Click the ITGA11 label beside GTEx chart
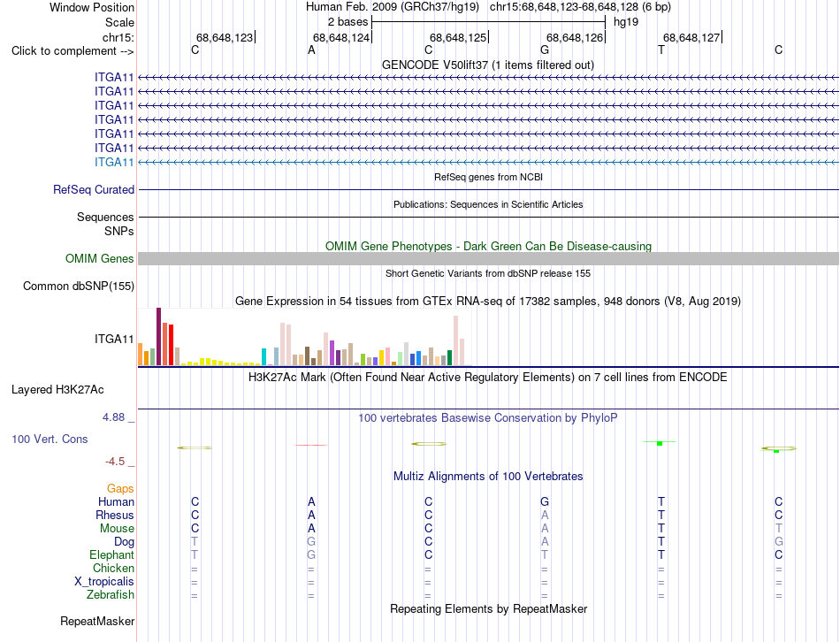 pyautogui.click(x=114, y=339)
